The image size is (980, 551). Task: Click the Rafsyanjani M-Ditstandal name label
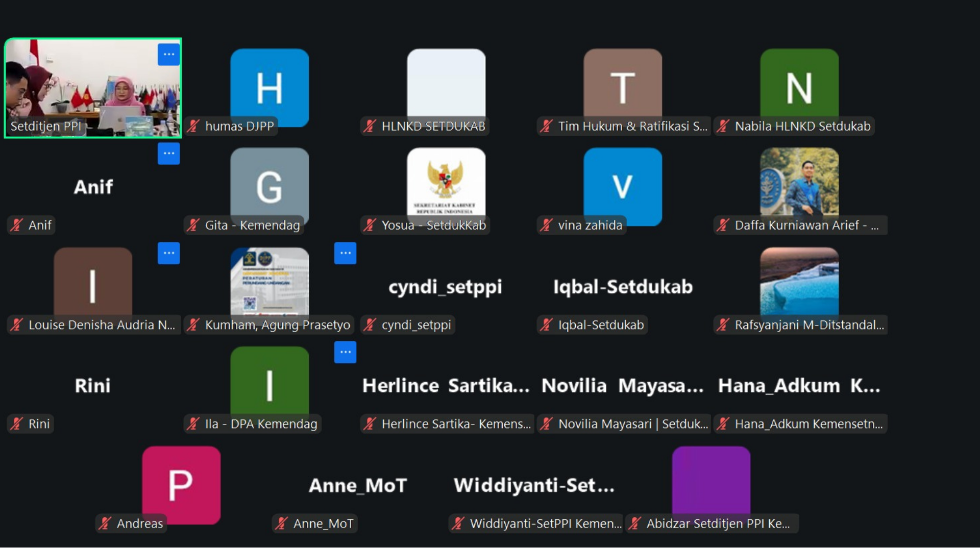(808, 324)
